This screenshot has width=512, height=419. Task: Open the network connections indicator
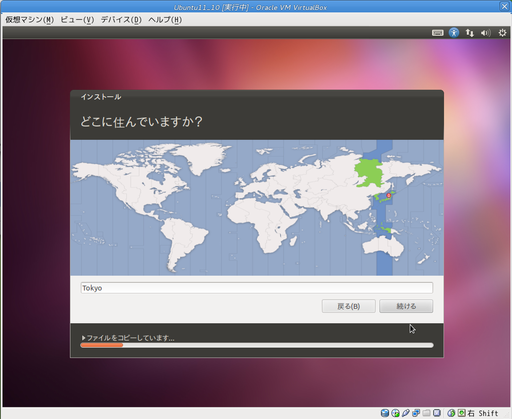pyautogui.click(x=470, y=33)
